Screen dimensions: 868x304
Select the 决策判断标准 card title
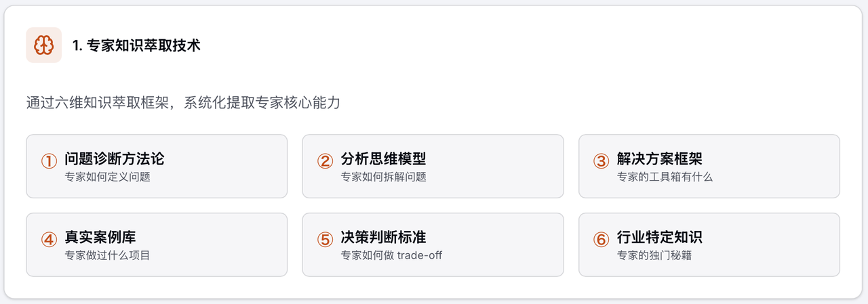(383, 238)
